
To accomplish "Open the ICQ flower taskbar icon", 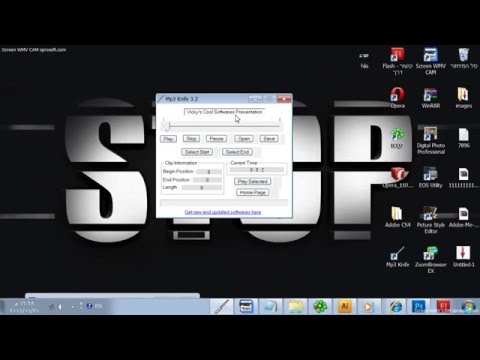I will pyautogui.click(x=320, y=306).
